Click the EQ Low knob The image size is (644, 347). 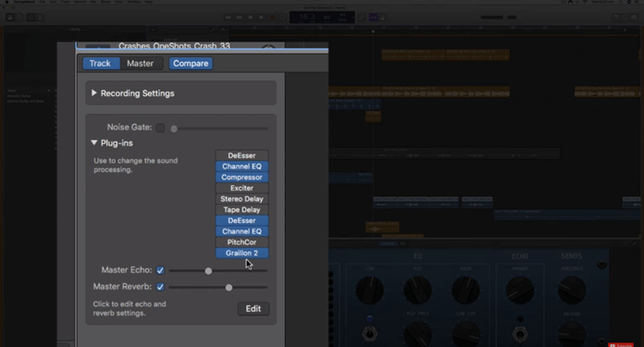pyautogui.click(x=369, y=290)
